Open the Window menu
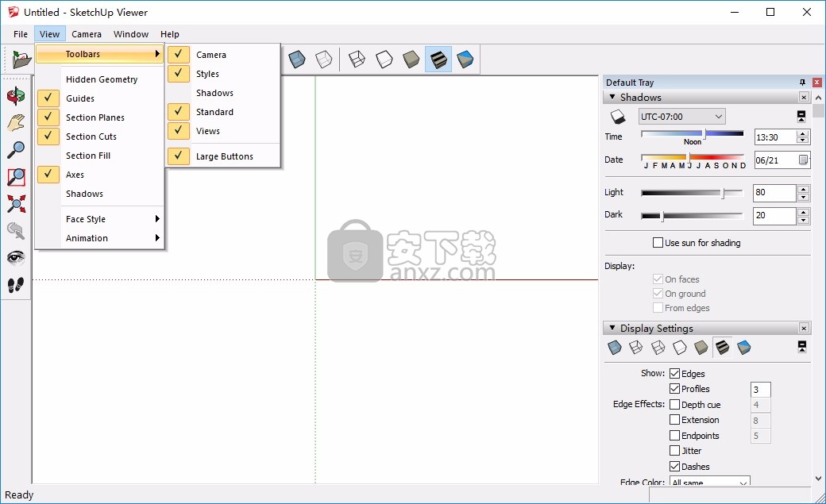The image size is (826, 504). [x=130, y=34]
